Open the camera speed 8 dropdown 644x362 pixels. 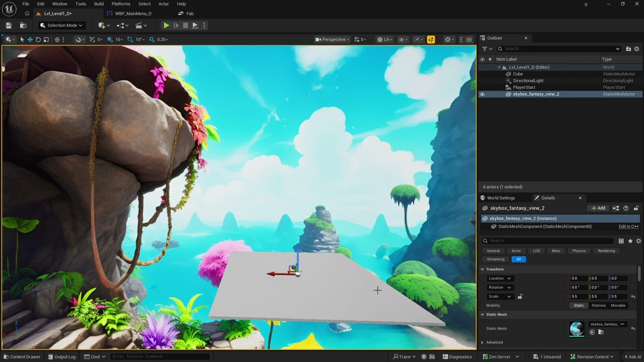[x=360, y=39]
